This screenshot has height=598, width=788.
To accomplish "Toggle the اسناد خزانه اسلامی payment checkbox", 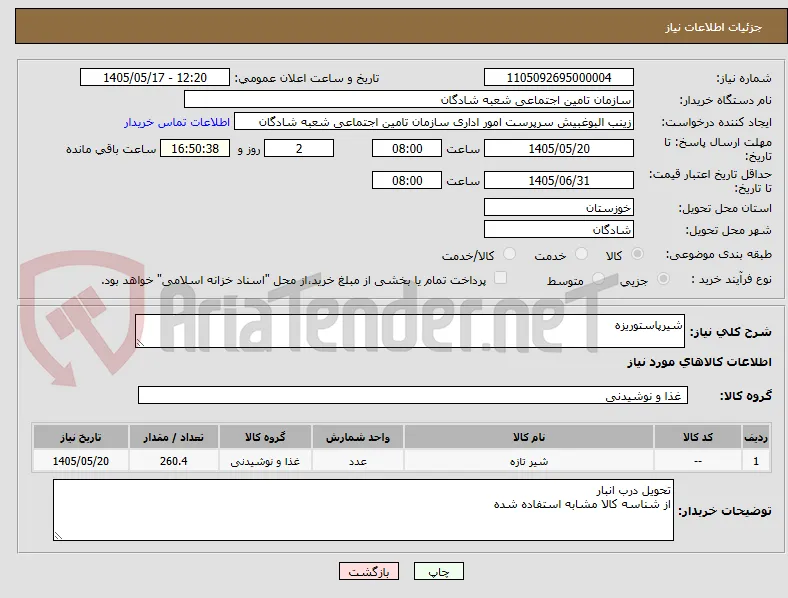I will 501,278.
